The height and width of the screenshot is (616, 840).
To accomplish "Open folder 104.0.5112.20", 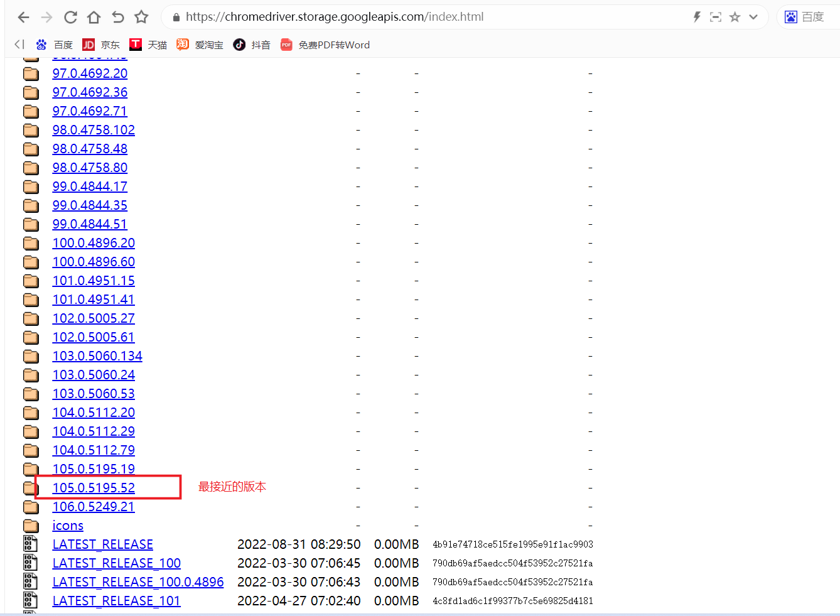I will click(x=94, y=413).
